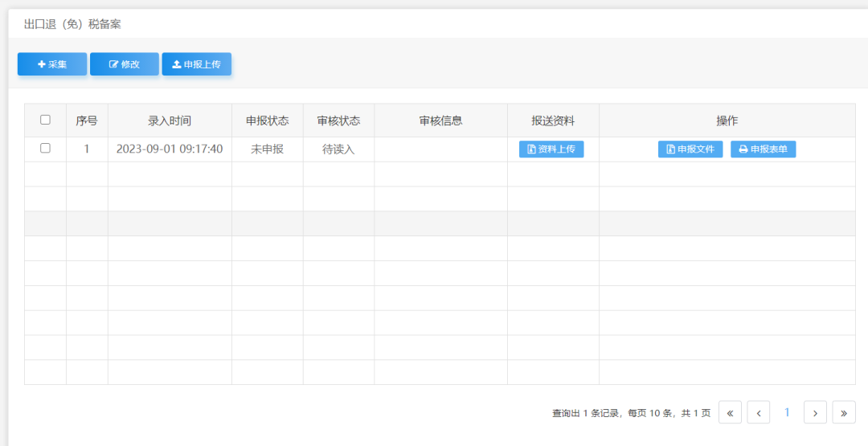
Task: Open the 申报文件 for row 1
Action: tap(690, 149)
